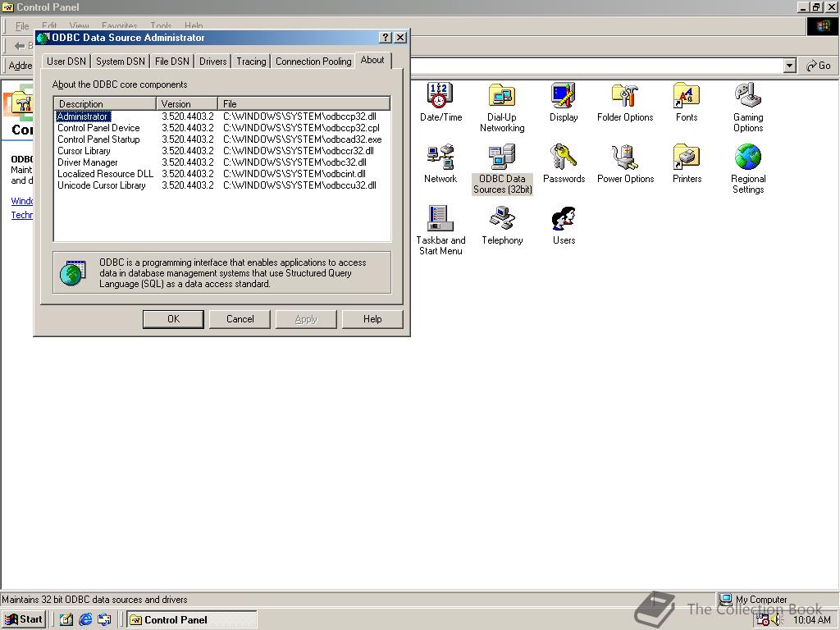Image resolution: width=840 pixels, height=630 pixels.
Task: Click the odbc32.dll file path
Action: coord(294,162)
